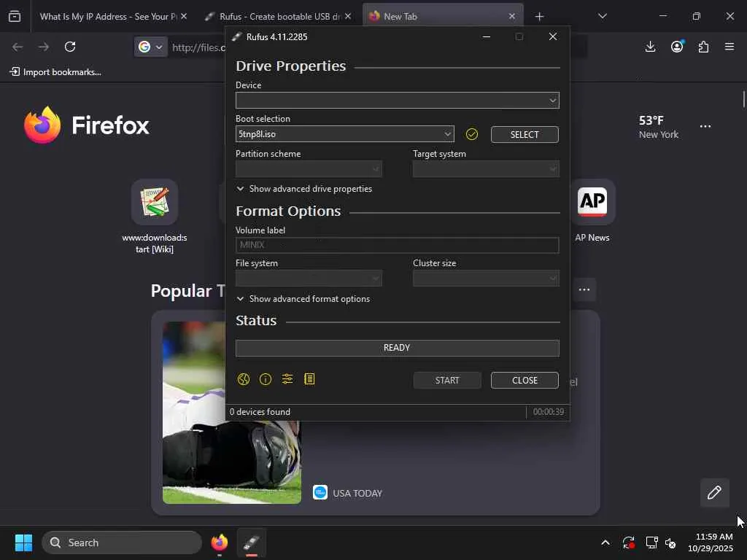Open Windows Update tray icon

pyautogui.click(x=629, y=542)
